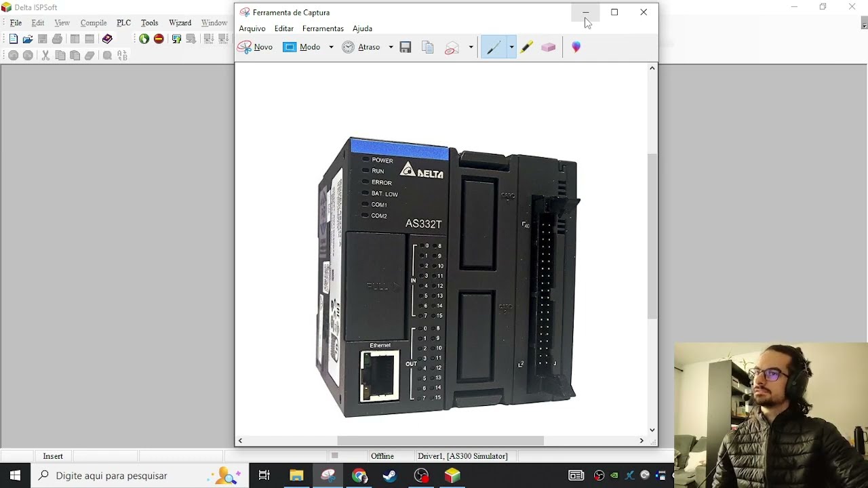Open the Edit menu in ISPSoft
The height and width of the screenshot is (488, 868).
(x=38, y=23)
